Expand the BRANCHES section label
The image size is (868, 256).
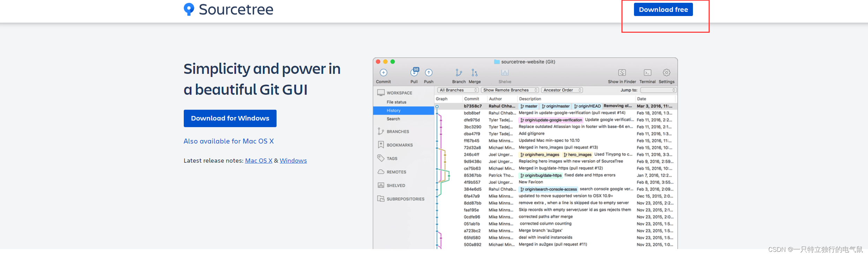point(398,132)
